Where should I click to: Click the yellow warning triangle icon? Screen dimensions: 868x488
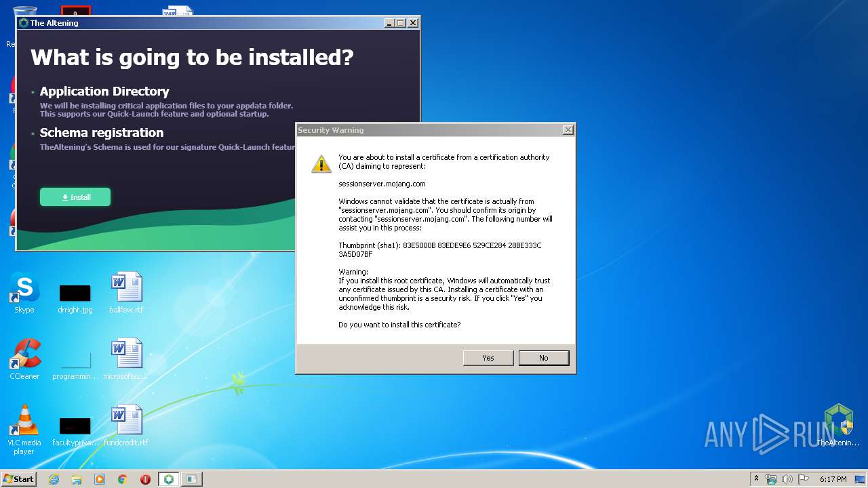click(321, 163)
